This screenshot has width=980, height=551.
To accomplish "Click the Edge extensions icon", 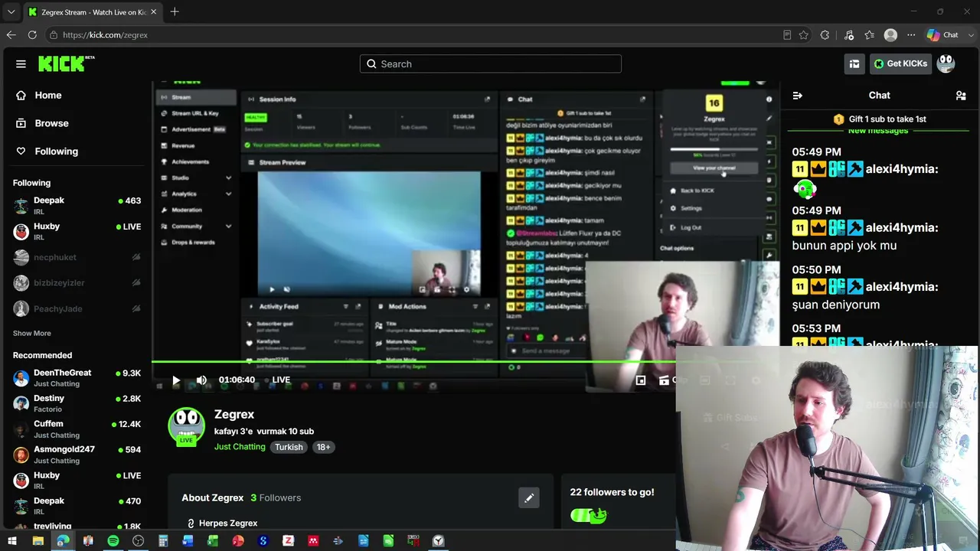I will click(825, 35).
